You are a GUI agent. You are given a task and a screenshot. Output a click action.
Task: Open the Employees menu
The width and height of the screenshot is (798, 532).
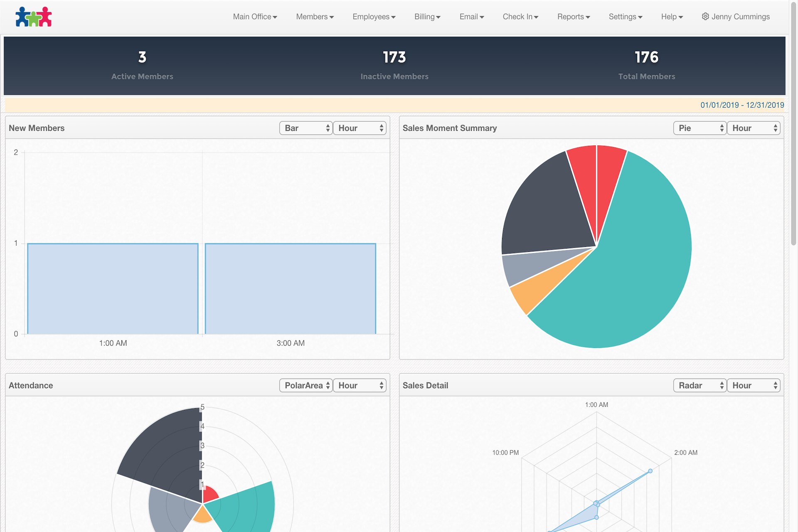374,17
